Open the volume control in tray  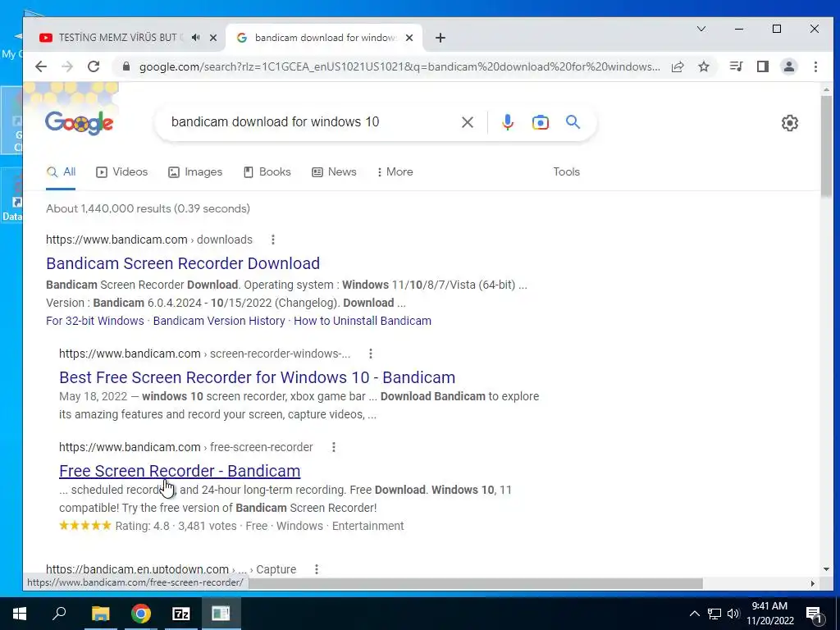pyautogui.click(x=733, y=614)
